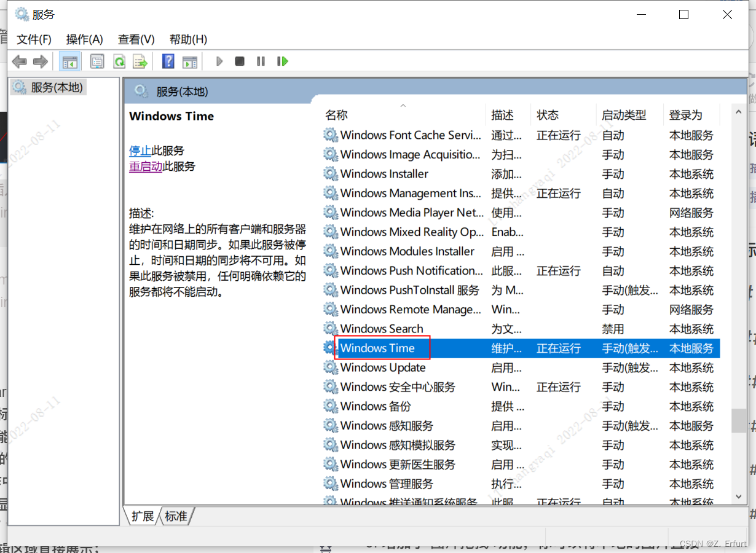The width and height of the screenshot is (756, 553).
Task: Click the 重启动 service link
Action: (x=146, y=167)
